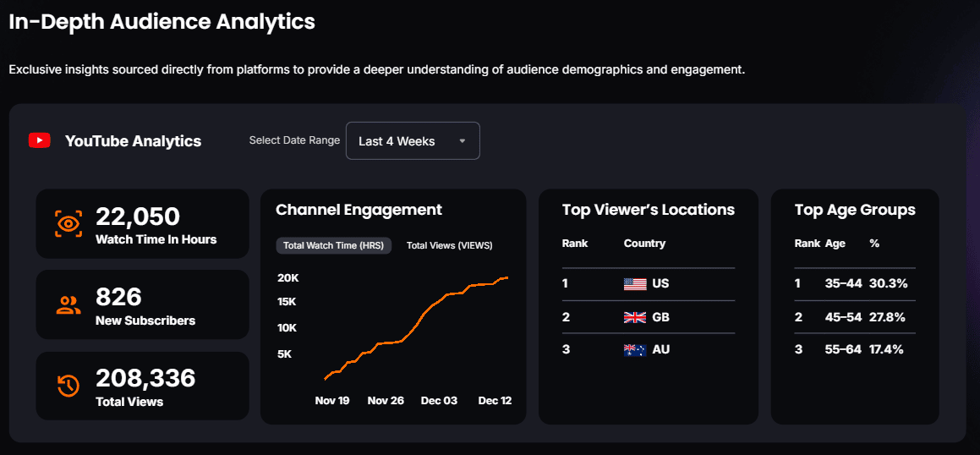This screenshot has width=980, height=455.
Task: Click the US flag icon
Action: [x=634, y=284]
